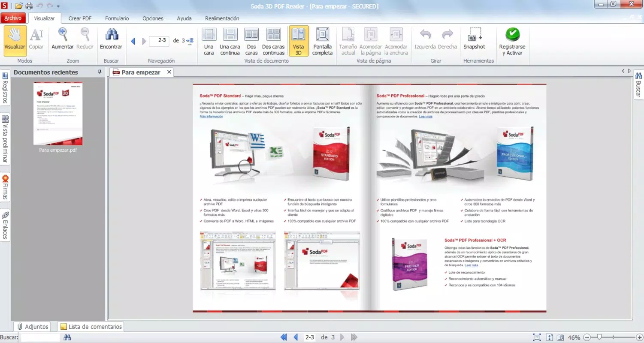Set page to Tamaño actual
Screen dimensions: 644x343
(348, 41)
